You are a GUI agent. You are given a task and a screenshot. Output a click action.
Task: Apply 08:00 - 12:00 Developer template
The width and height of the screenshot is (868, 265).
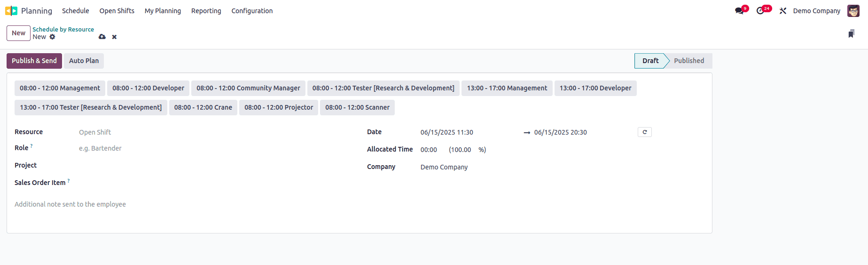tap(149, 88)
